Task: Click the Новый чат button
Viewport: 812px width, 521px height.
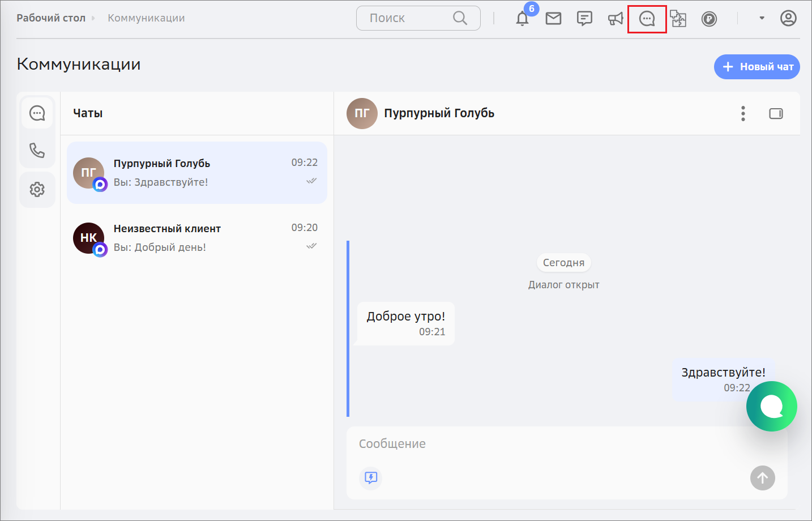Action: click(757, 67)
